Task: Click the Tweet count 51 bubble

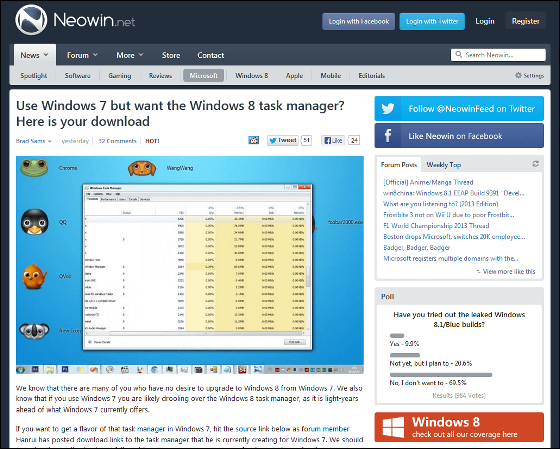Action: pos(306,140)
